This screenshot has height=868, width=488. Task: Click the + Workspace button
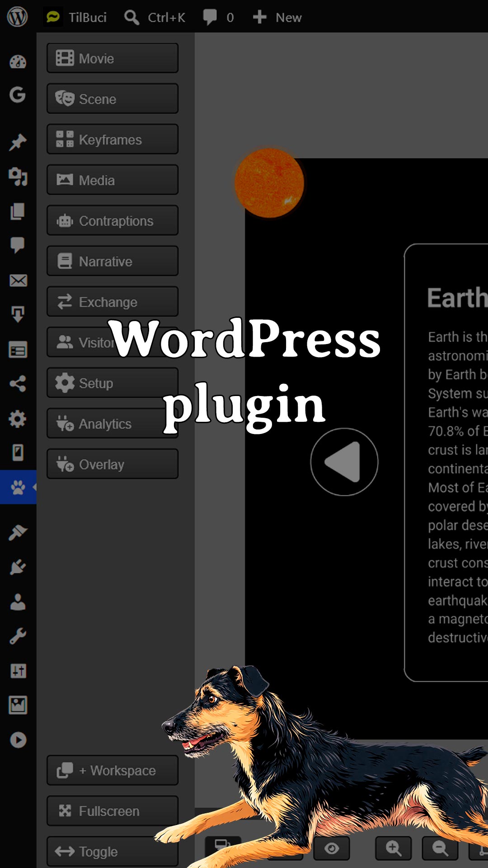pos(113,770)
